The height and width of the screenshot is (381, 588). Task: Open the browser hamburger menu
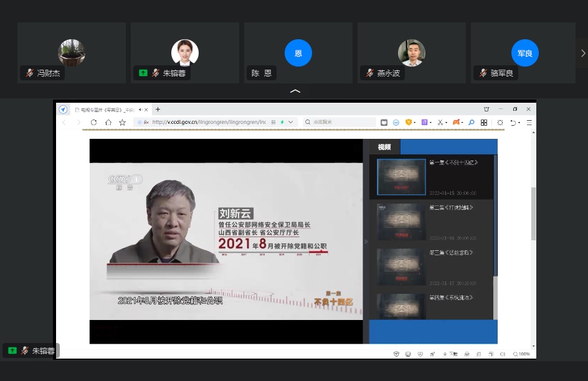point(529,123)
